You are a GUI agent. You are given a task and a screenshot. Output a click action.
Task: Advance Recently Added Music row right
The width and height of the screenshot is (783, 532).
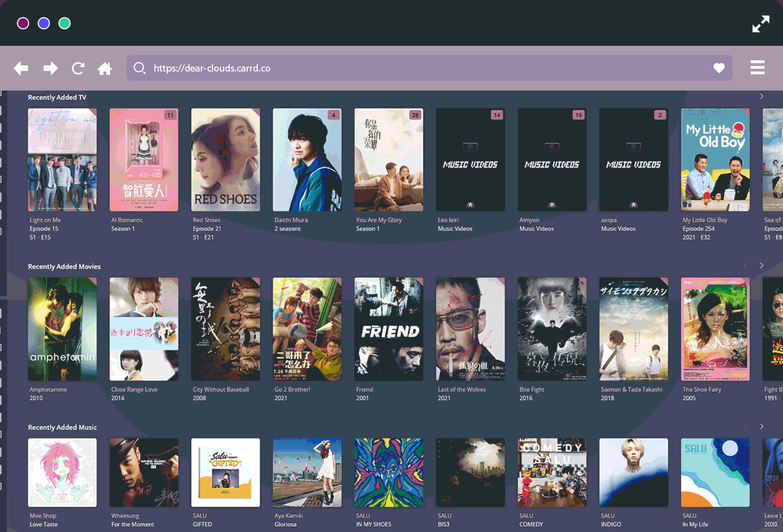click(761, 426)
